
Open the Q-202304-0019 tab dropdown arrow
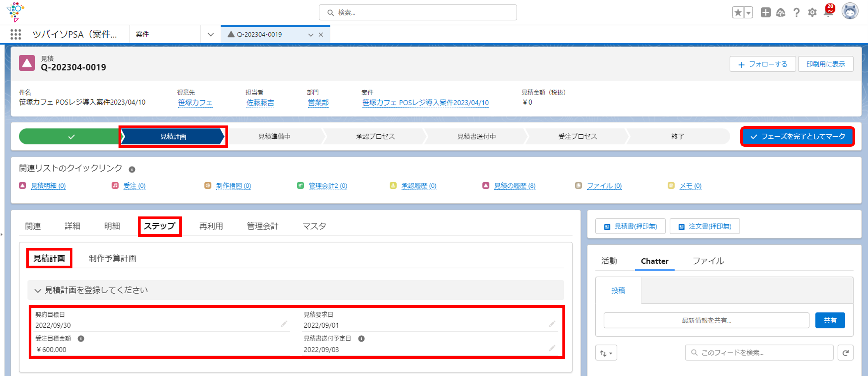coord(310,35)
